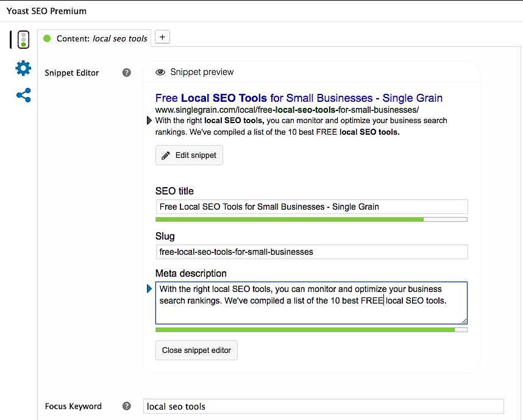Click into the Slug input field
Image resolution: width=523 pixels, height=420 pixels.
[312, 252]
